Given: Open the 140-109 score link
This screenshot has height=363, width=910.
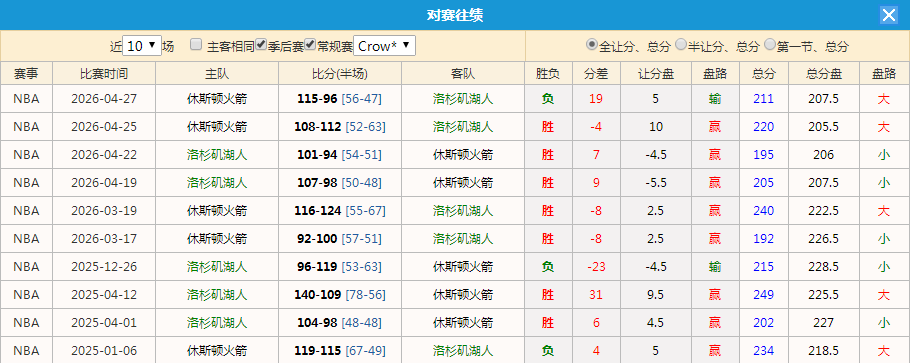Looking at the screenshot, I should (317, 294).
